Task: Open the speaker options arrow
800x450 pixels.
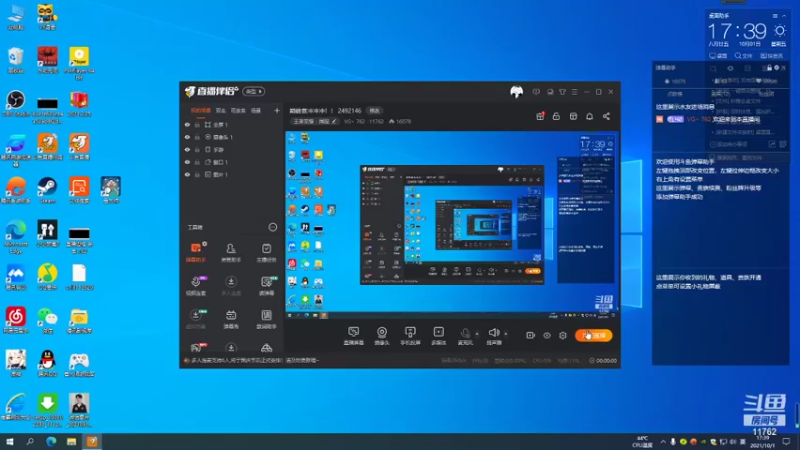Action: pos(506,334)
